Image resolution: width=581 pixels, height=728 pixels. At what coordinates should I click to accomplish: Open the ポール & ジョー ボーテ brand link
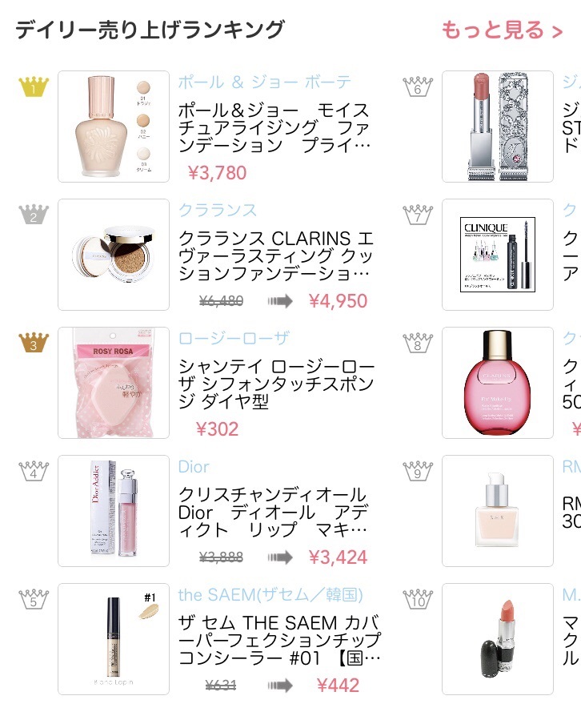click(x=265, y=82)
